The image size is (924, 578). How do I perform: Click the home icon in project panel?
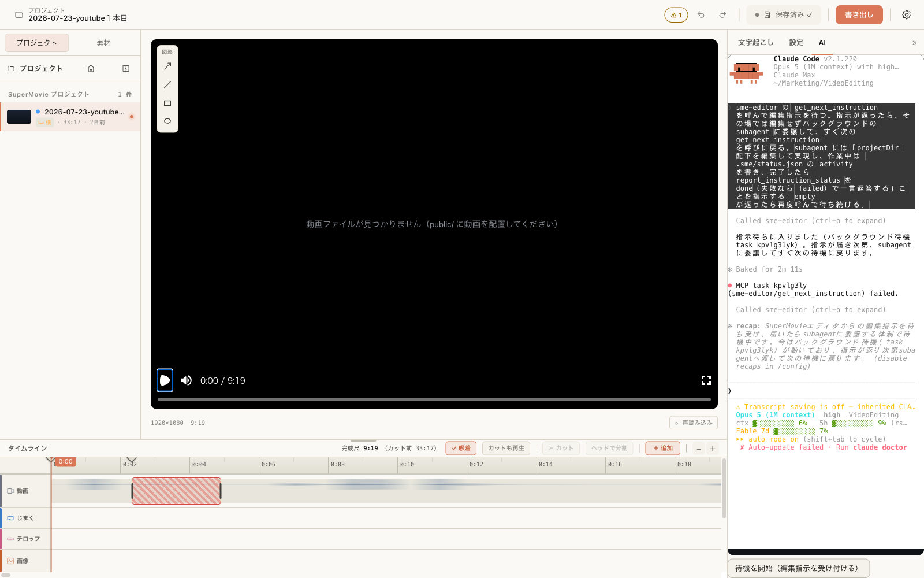pyautogui.click(x=91, y=68)
